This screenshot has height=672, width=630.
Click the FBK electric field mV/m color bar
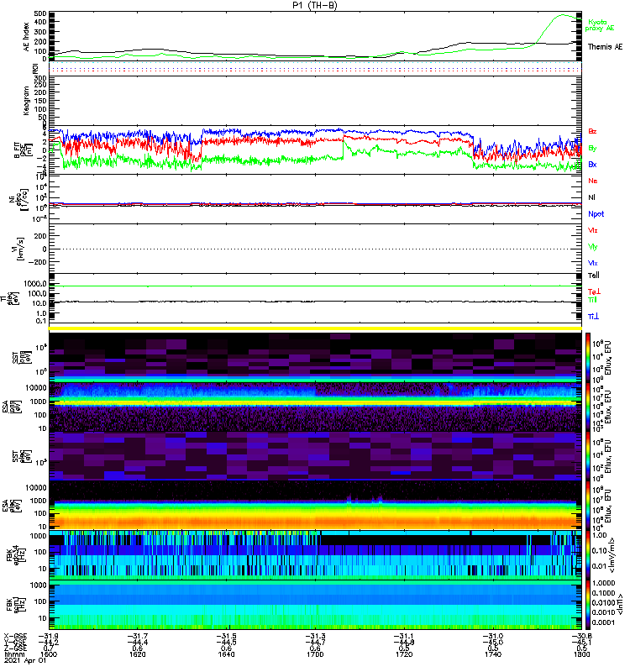click(588, 555)
